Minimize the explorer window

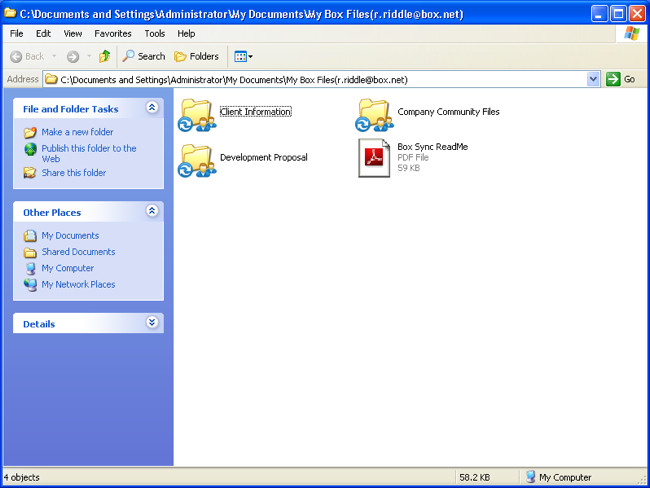pos(599,14)
